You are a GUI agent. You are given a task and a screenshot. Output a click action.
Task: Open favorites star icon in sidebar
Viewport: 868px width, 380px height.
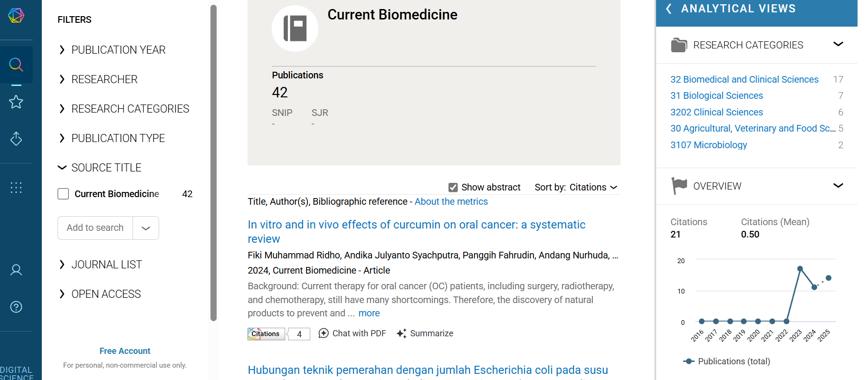point(16,102)
